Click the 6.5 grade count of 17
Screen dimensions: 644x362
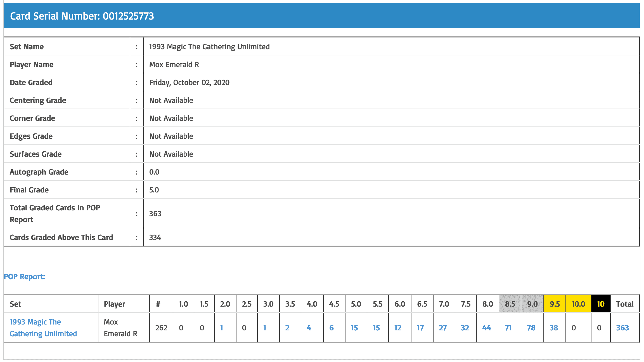(420, 328)
